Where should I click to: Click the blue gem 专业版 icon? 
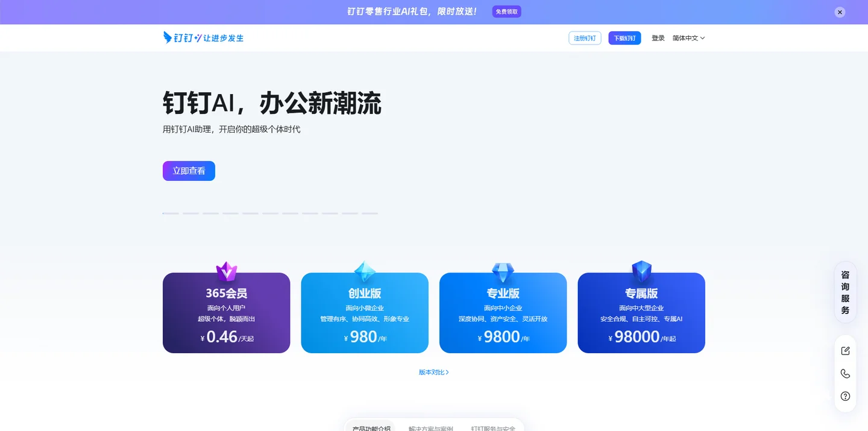503,272
